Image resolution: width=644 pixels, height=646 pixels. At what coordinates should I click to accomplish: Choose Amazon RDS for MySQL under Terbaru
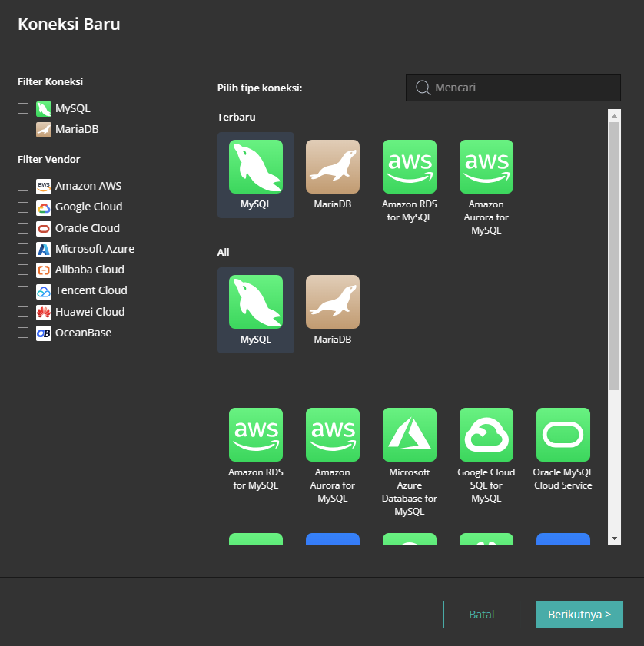(x=409, y=181)
